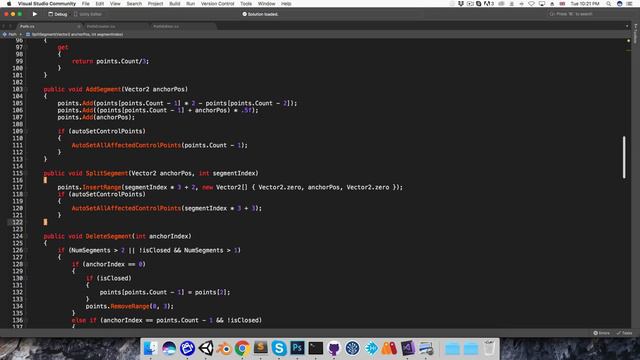Viewport: 640px width, 360px height.
Task: Open the Debug configuration selector
Action: click(x=58, y=14)
